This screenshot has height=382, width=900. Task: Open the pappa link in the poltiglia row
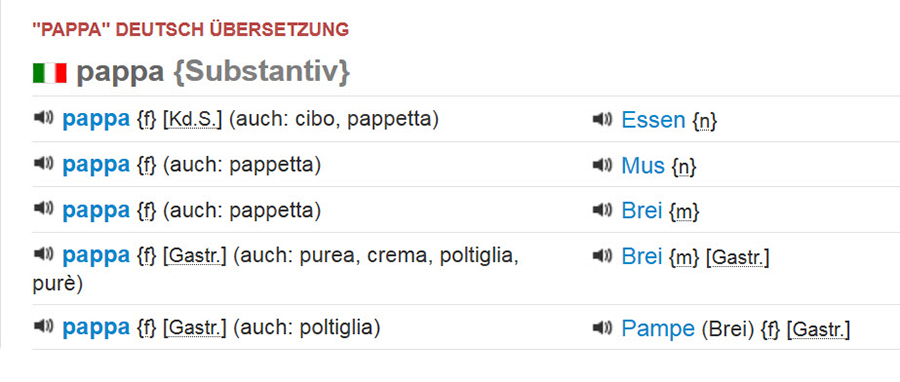tap(96, 328)
